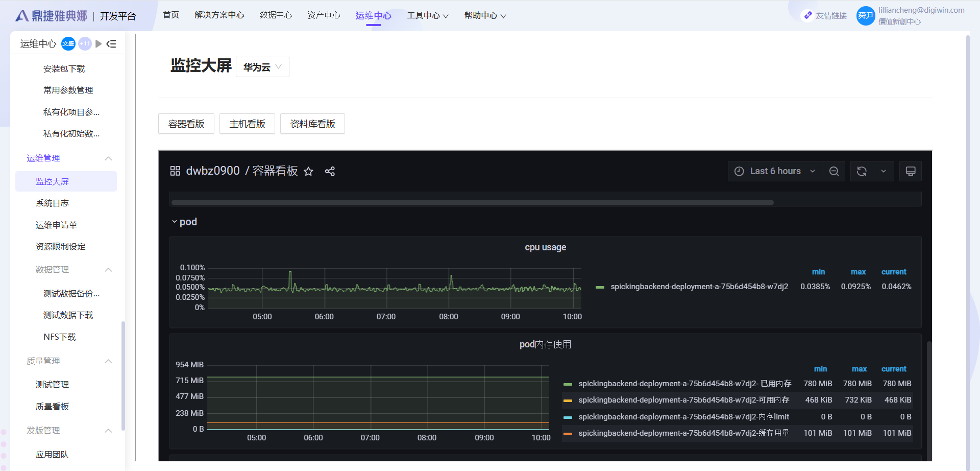Zoom out the time range
This screenshot has width=980, height=471.
tap(834, 172)
